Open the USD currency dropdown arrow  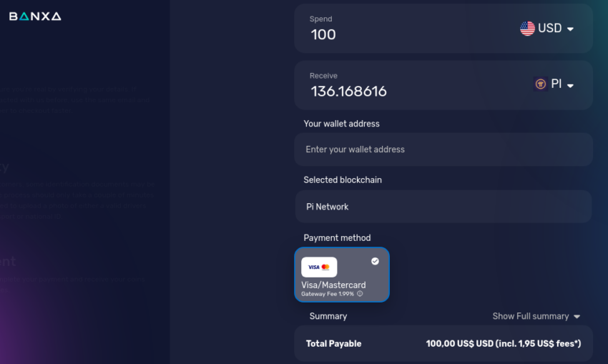tap(570, 29)
